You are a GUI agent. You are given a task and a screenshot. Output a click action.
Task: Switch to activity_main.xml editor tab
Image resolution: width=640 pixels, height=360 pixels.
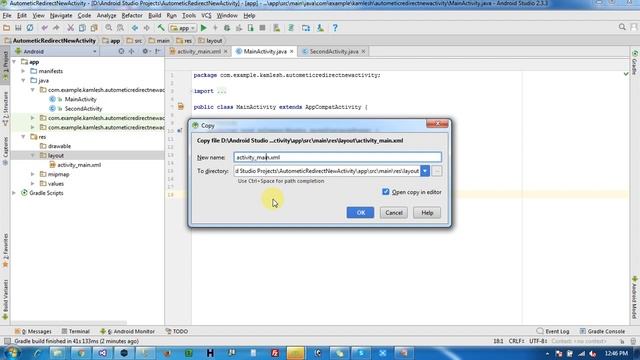(199, 51)
